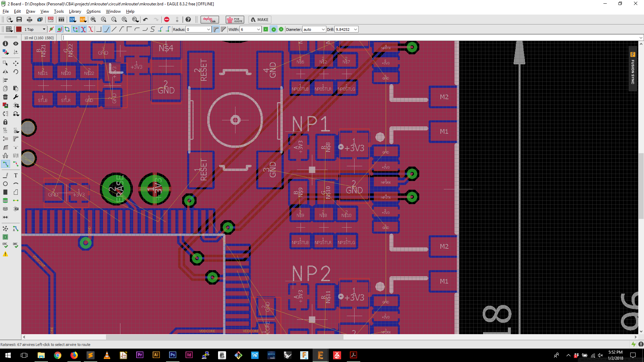Viewport: 644px width, 362px height.
Task: Toggle the 90-degree wire bend style
Action: point(99,29)
